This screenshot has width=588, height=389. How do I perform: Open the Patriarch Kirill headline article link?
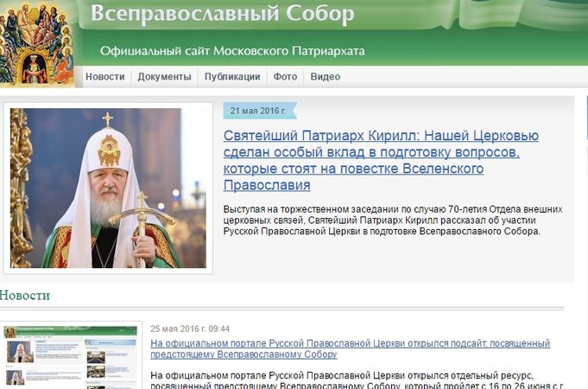[381, 160]
